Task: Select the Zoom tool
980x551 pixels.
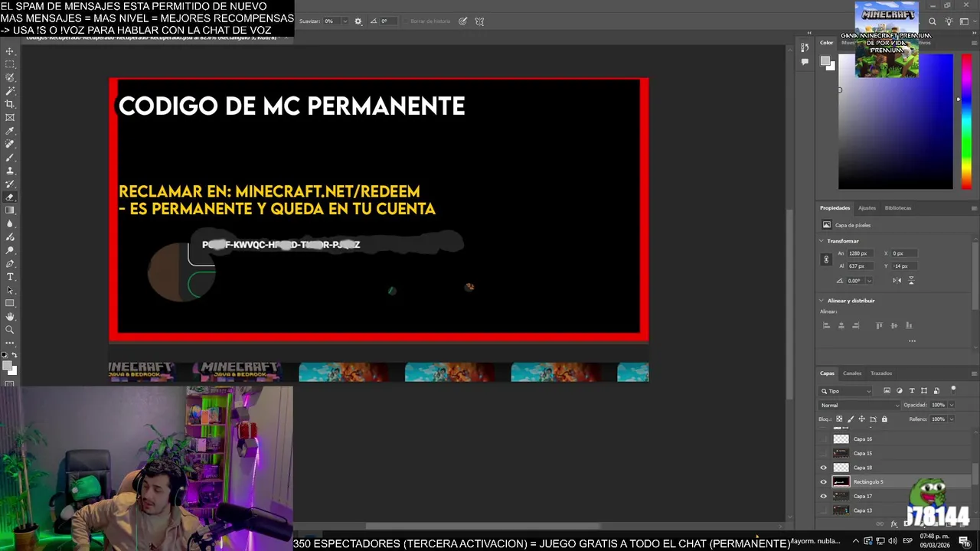Action: [10, 330]
